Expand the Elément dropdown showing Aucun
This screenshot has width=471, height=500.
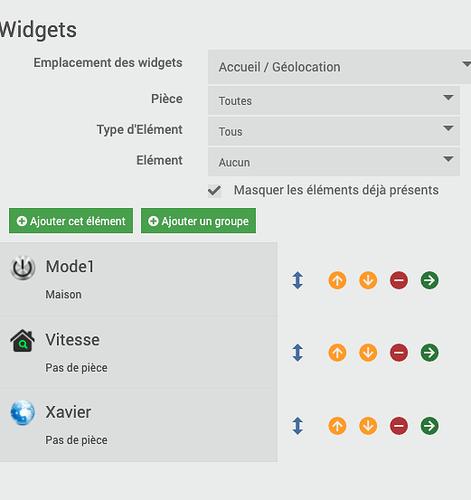[x=334, y=162]
